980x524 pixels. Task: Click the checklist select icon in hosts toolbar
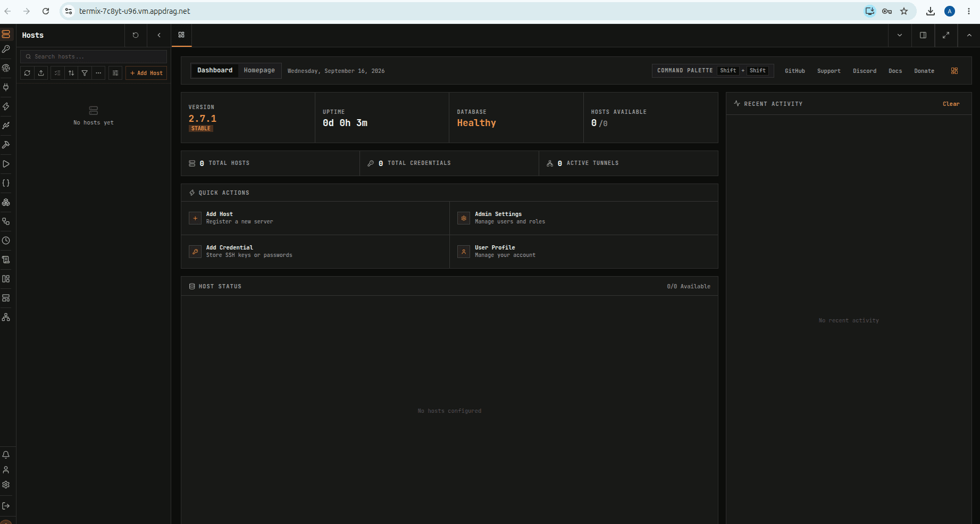pyautogui.click(x=57, y=73)
